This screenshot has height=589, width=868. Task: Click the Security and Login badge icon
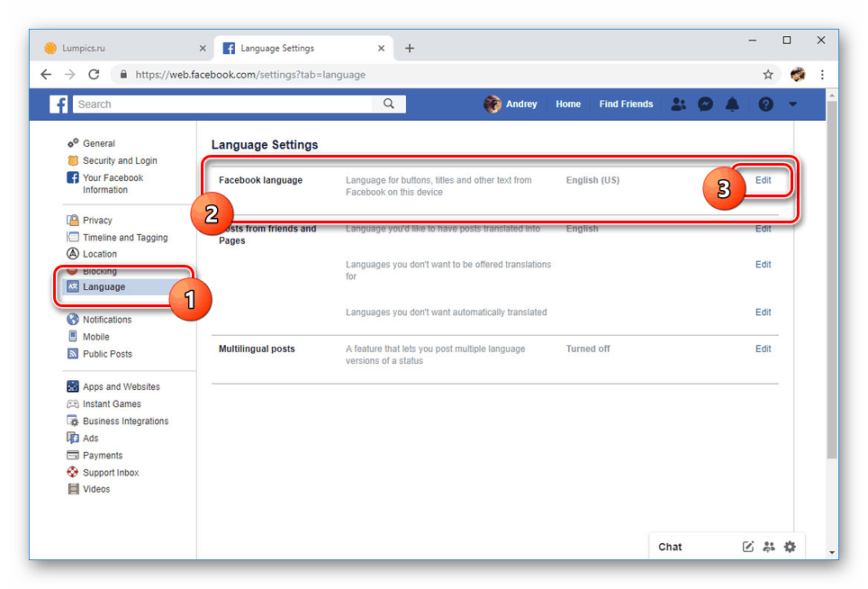tap(73, 160)
